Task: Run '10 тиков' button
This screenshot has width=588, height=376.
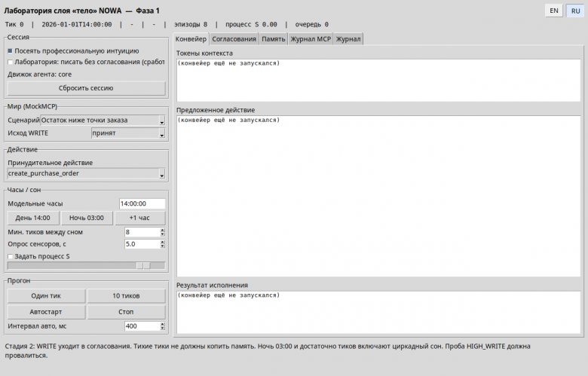Action: (127, 296)
